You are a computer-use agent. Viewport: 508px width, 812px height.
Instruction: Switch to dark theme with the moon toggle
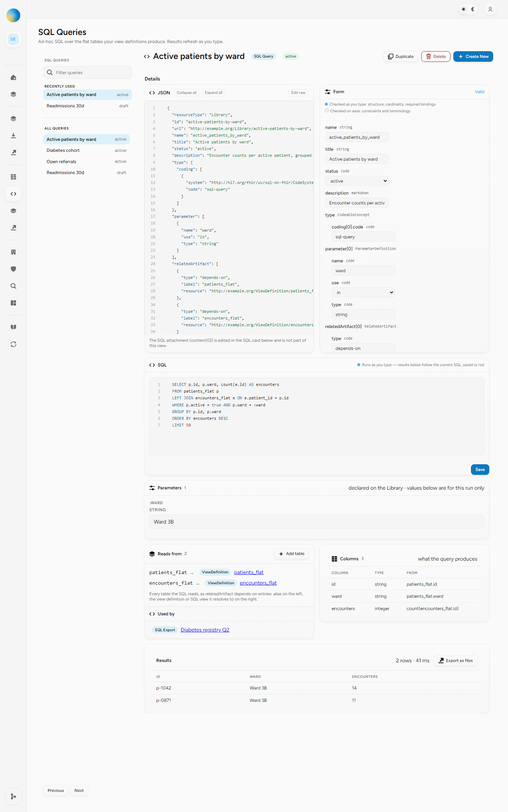click(x=473, y=9)
